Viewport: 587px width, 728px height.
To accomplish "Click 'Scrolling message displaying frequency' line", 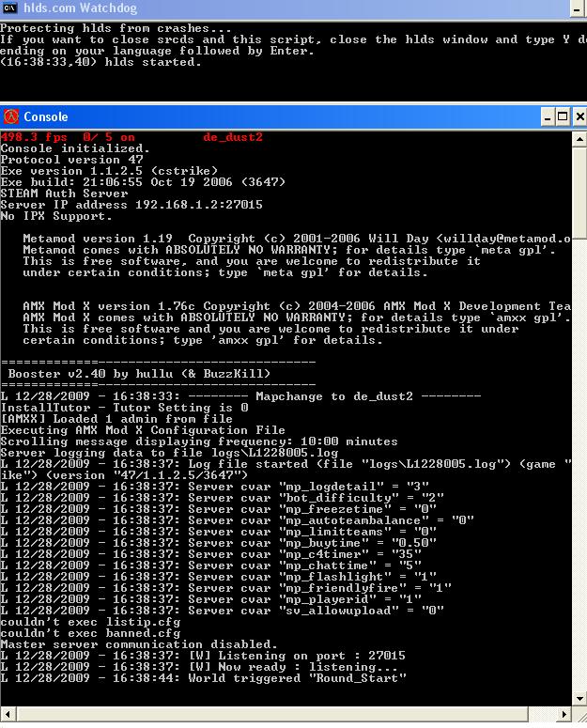I will (199, 441).
